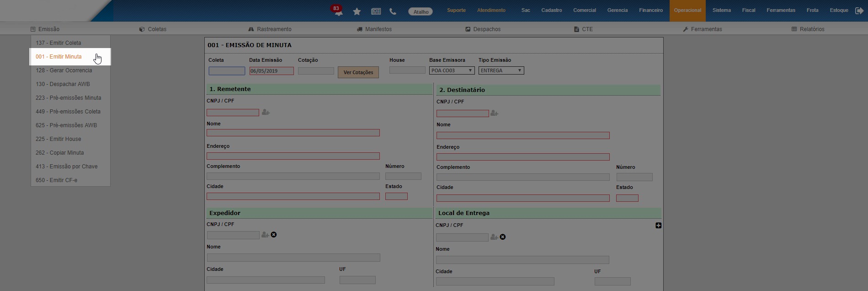868x291 pixels.
Task: Open the Atendimento link
Action: pyautogui.click(x=491, y=11)
